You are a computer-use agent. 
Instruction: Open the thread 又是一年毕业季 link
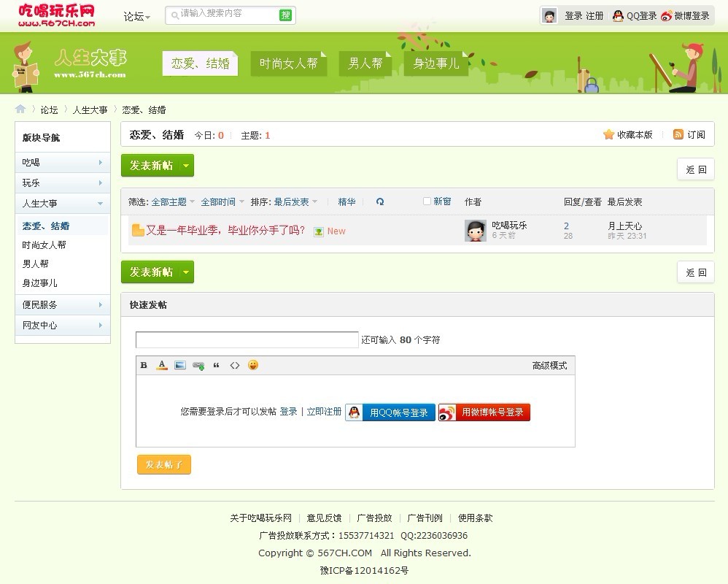click(225, 231)
